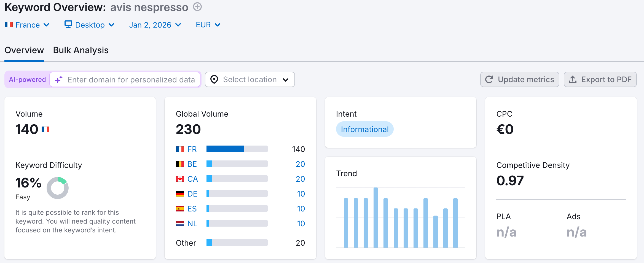Open the France country selector

point(28,25)
